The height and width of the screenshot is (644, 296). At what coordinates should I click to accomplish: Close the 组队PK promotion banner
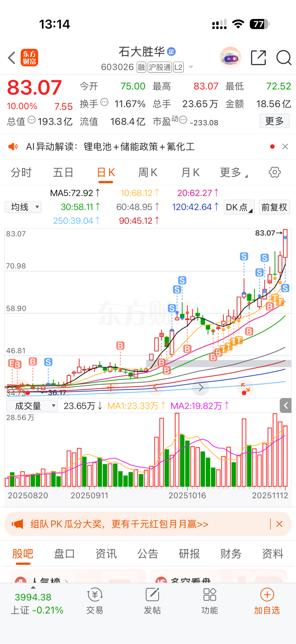tap(279, 524)
